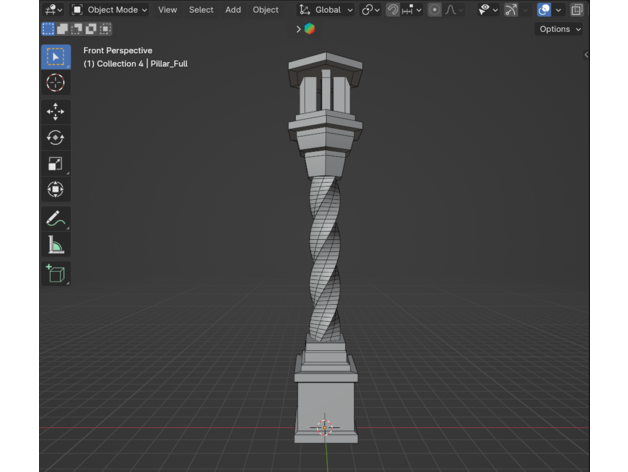This screenshot has width=628, height=472.
Task: Open the Select menu
Action: (x=201, y=10)
